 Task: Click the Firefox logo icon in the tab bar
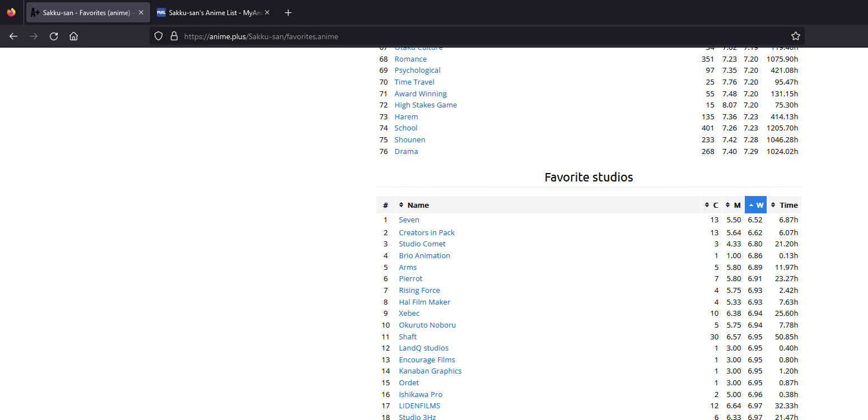coord(11,12)
